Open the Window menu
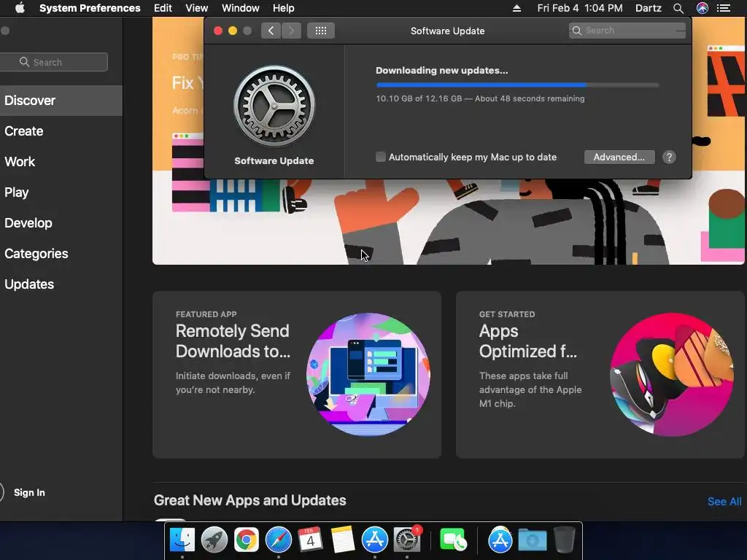The image size is (747, 560). (x=241, y=8)
